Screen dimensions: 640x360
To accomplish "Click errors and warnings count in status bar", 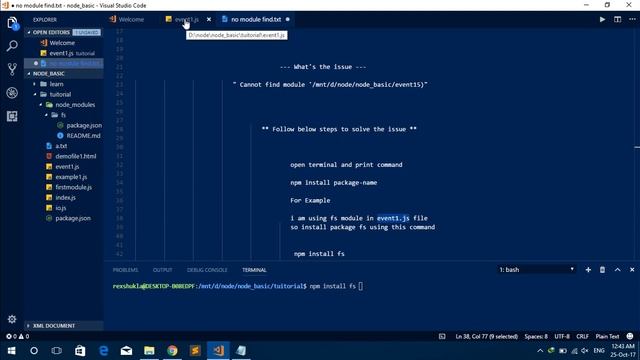I will coord(18,336).
